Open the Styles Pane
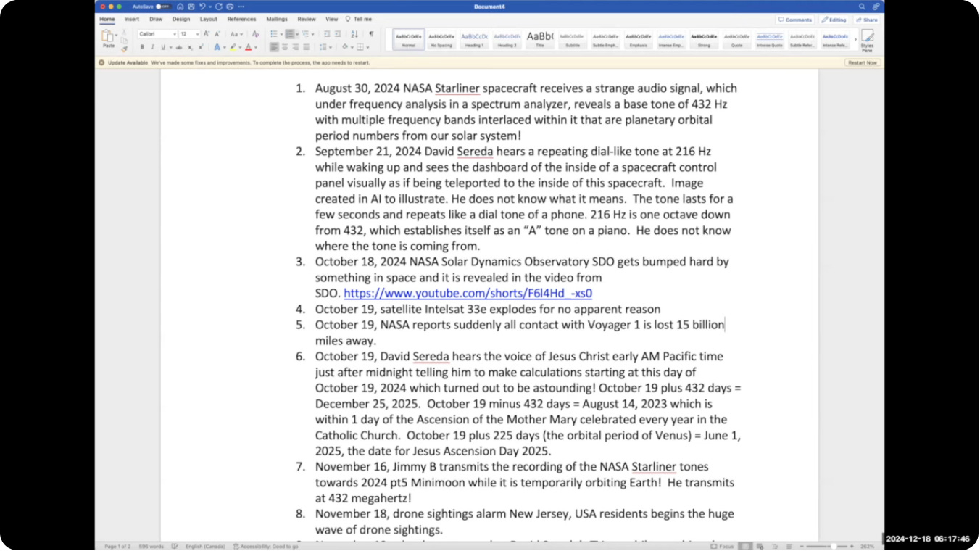Screen dimensions: 980x551 tap(867, 41)
